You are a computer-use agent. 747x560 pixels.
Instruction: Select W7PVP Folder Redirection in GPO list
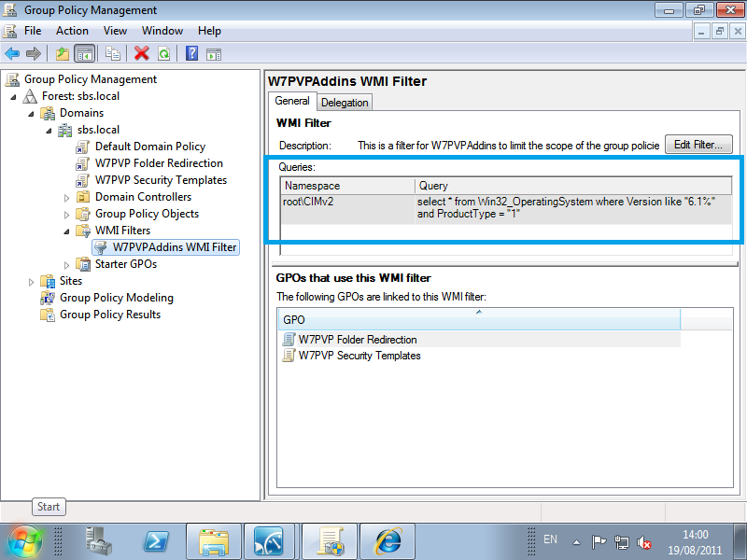pos(357,340)
